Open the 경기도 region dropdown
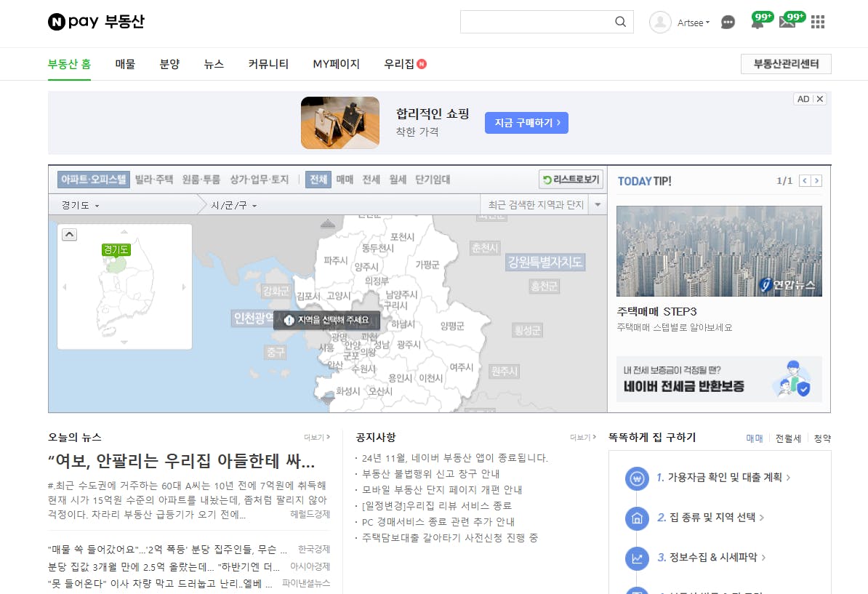The height and width of the screenshot is (594, 868). 80,205
